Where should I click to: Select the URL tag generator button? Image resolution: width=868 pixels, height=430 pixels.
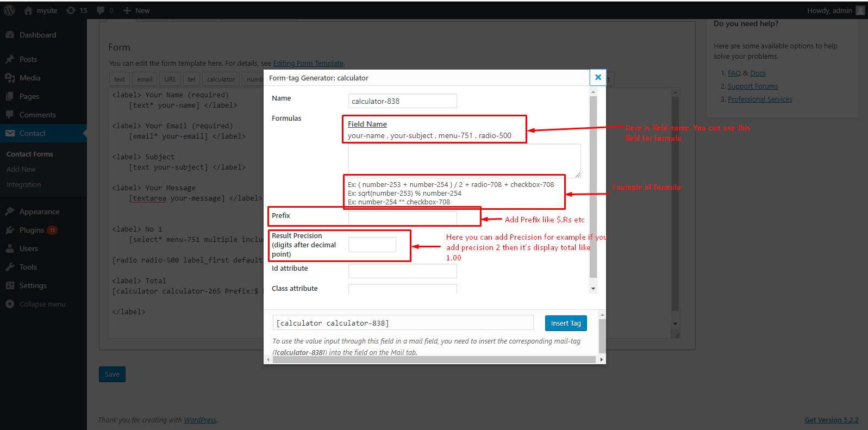[x=170, y=79]
